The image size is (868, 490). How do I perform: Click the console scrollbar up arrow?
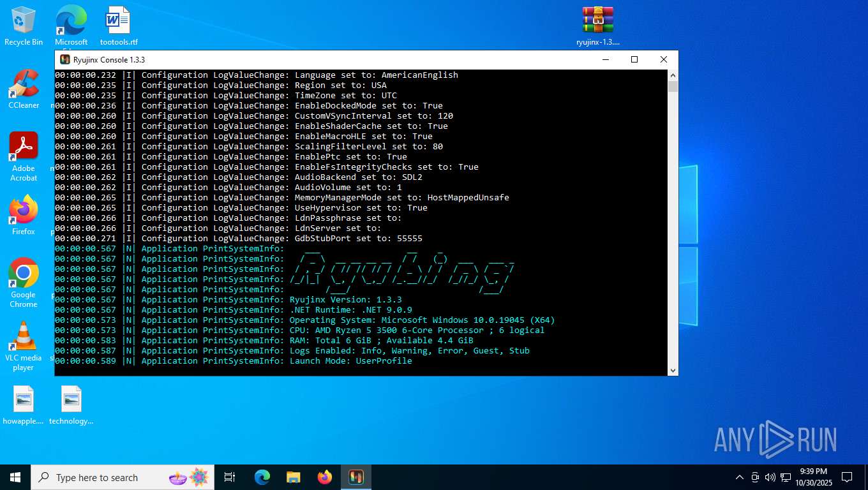[x=673, y=75]
